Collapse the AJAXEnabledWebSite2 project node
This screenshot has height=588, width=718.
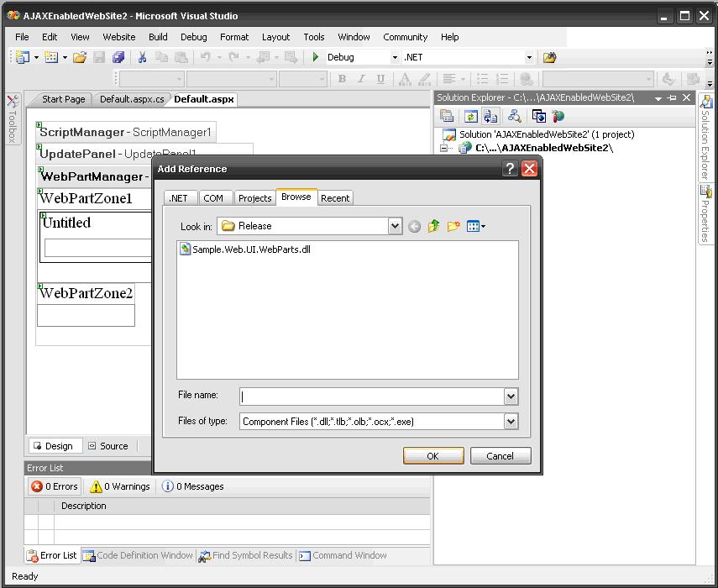click(x=443, y=148)
